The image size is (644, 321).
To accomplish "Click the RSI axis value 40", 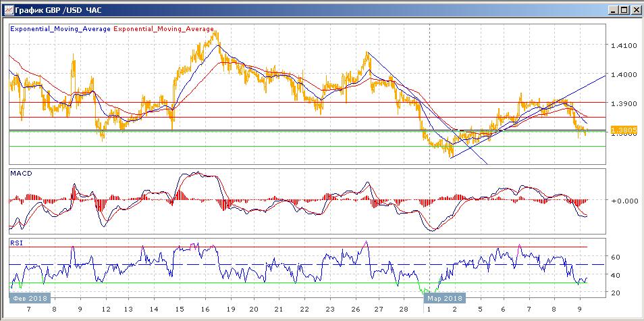I will [616, 275].
